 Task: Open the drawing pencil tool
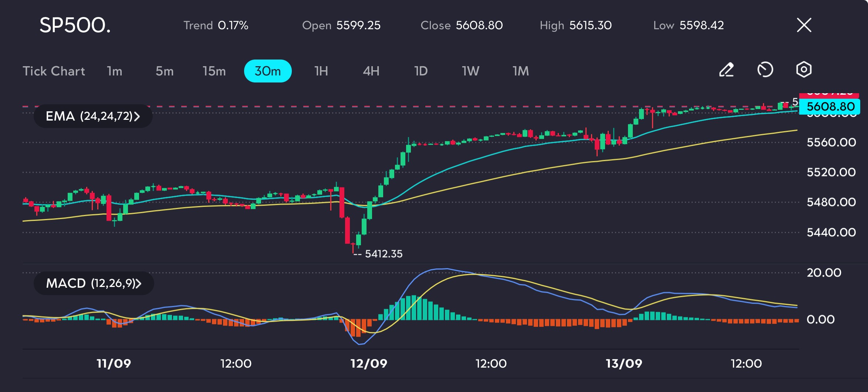point(726,70)
